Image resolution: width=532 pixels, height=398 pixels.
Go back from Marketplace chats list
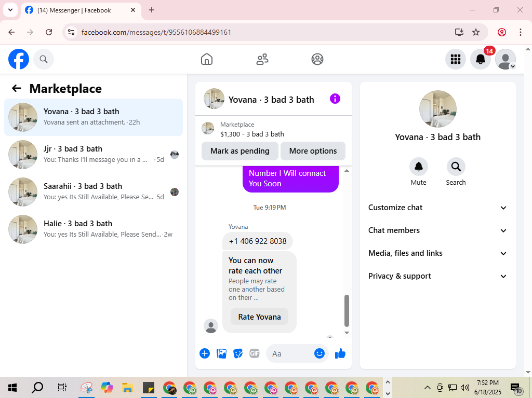[17, 89]
